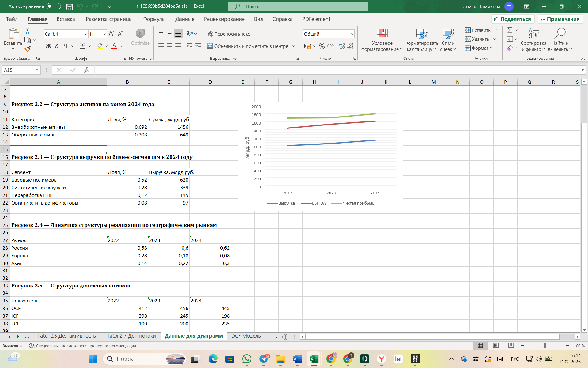Toggle Wrap Text (Переносить текст)
The height and width of the screenshot is (368, 588).
(230, 34)
